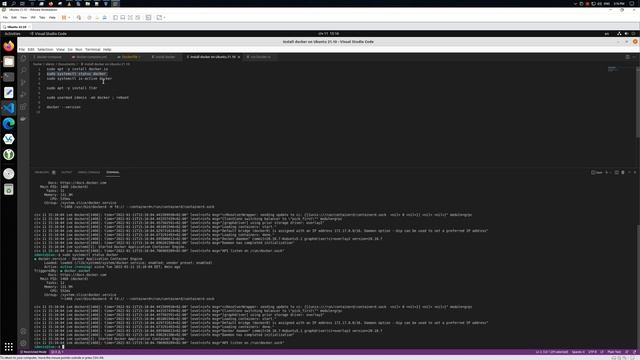Close the install docker on ubuntu tab
Viewport: 640px width, 360px height.
pyautogui.click(x=239, y=57)
